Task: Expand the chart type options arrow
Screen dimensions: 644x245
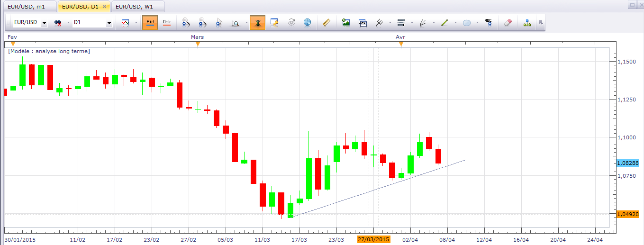Action: pyautogui.click(x=136, y=22)
